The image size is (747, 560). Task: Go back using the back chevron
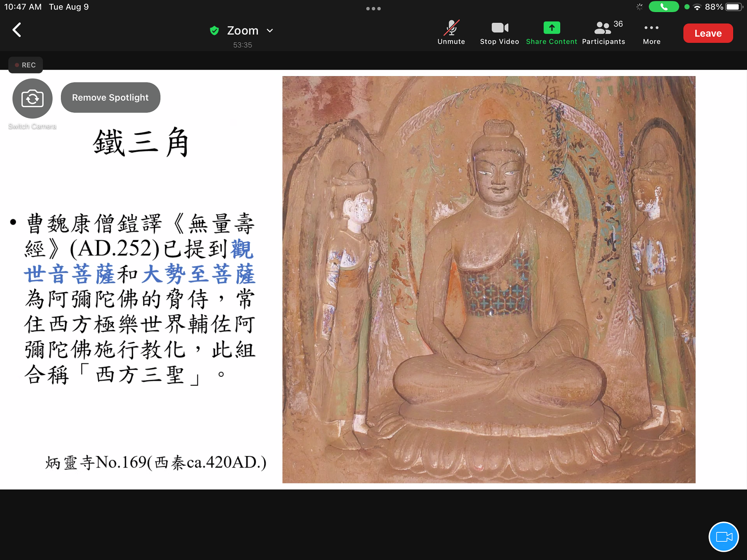[17, 30]
